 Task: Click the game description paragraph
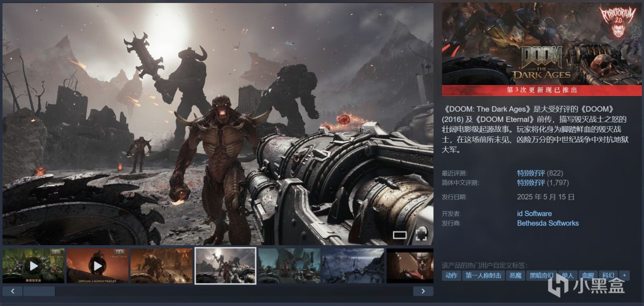point(534,129)
